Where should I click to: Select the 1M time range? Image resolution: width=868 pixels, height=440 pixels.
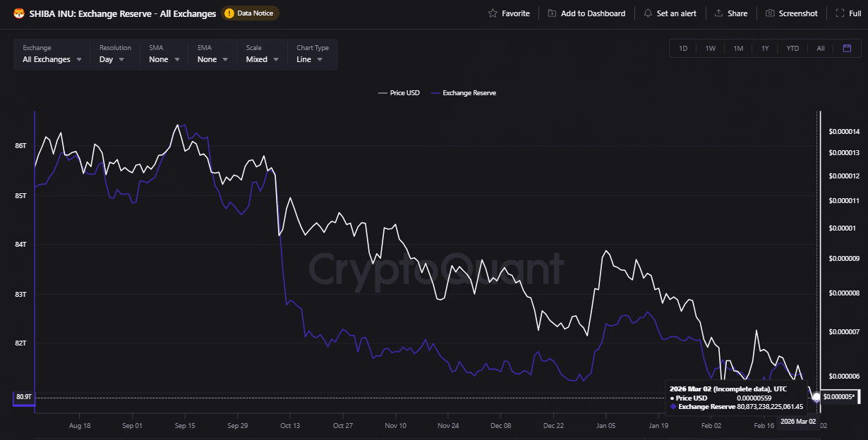coord(738,49)
